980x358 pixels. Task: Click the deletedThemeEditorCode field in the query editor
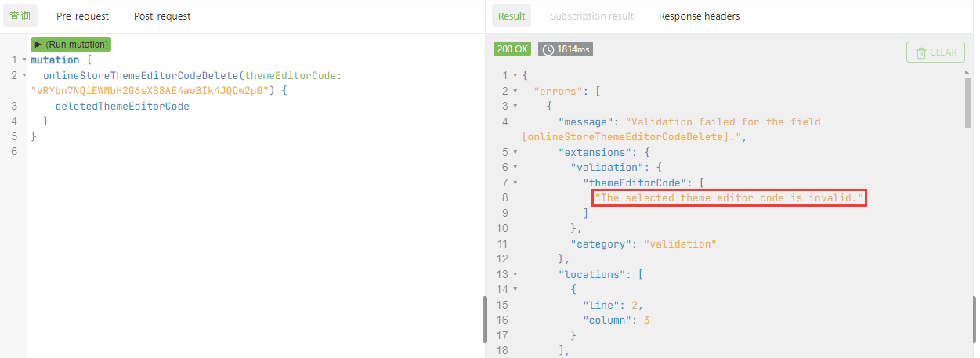point(122,106)
